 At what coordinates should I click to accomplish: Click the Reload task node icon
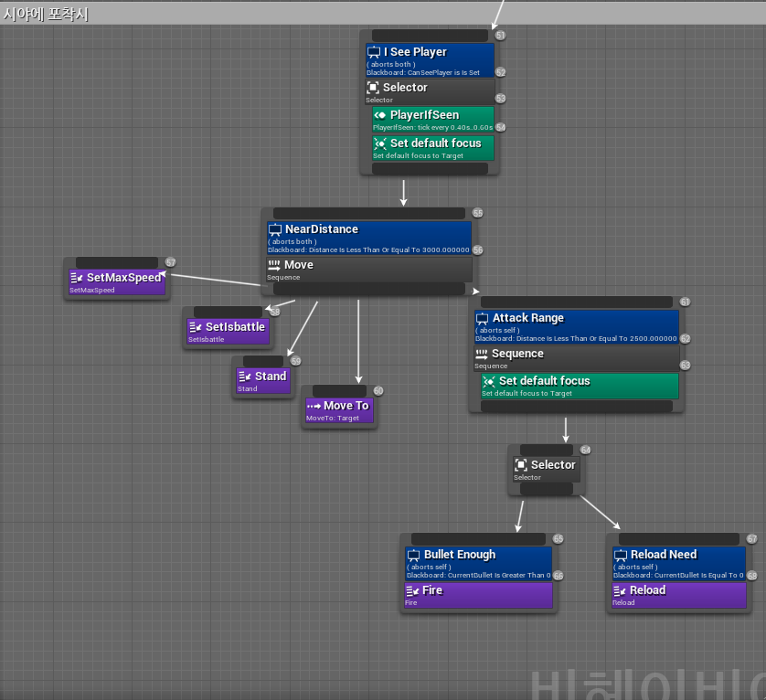619,590
